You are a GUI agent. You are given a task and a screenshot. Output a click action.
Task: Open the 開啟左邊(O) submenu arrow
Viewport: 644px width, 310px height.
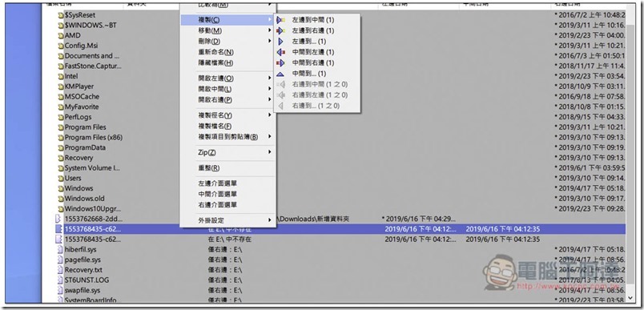tap(270, 78)
